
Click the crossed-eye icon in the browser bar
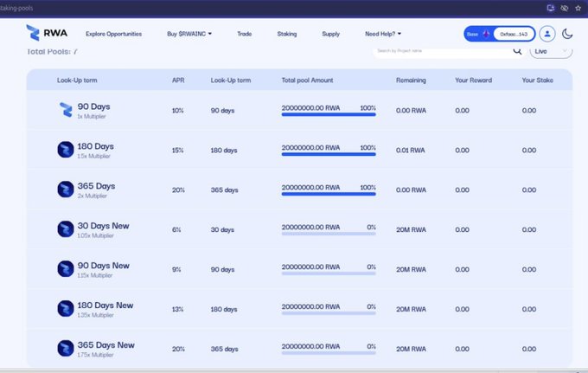coord(564,8)
